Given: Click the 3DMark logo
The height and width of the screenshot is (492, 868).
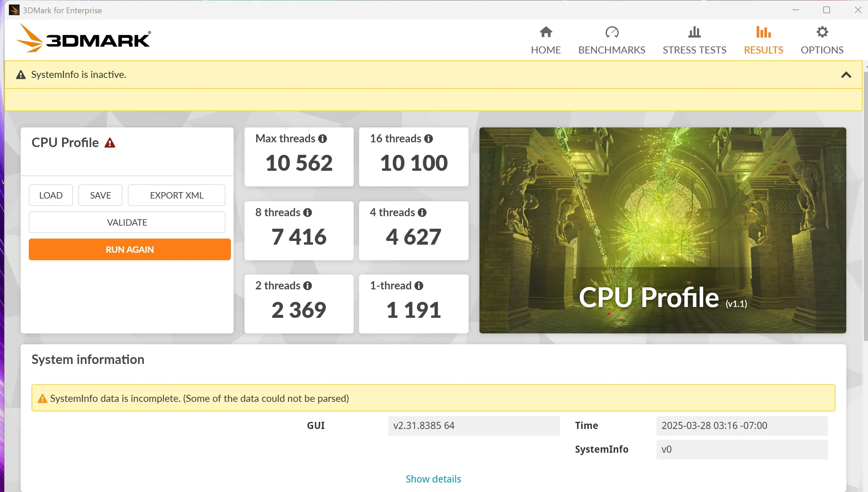Looking at the screenshot, I should [x=83, y=38].
